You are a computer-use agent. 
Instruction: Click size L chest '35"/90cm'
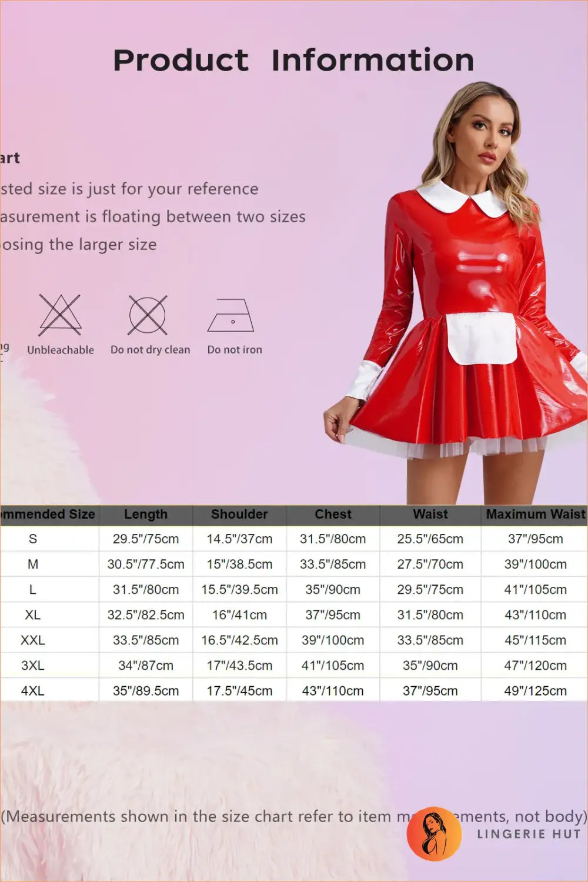[x=333, y=589]
